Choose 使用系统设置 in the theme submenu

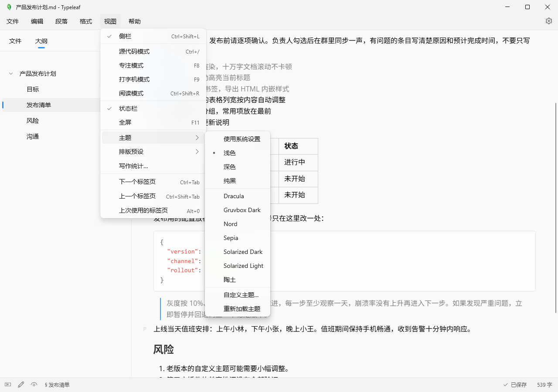click(238, 139)
